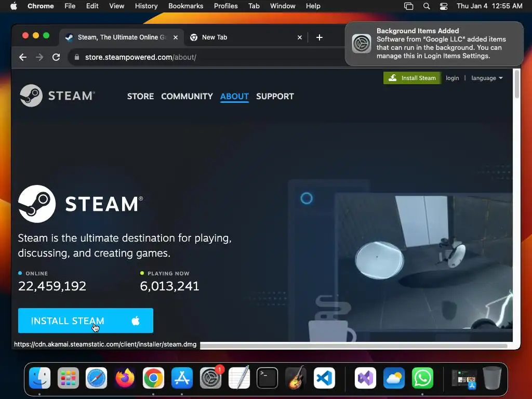The height and width of the screenshot is (399, 532).
Task: Launch Visual Studio Code from the Dock
Action: 324,378
